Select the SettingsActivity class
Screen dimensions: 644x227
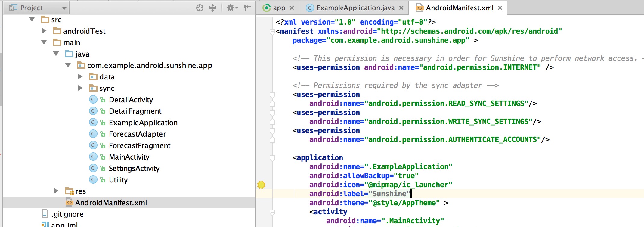pos(125,168)
